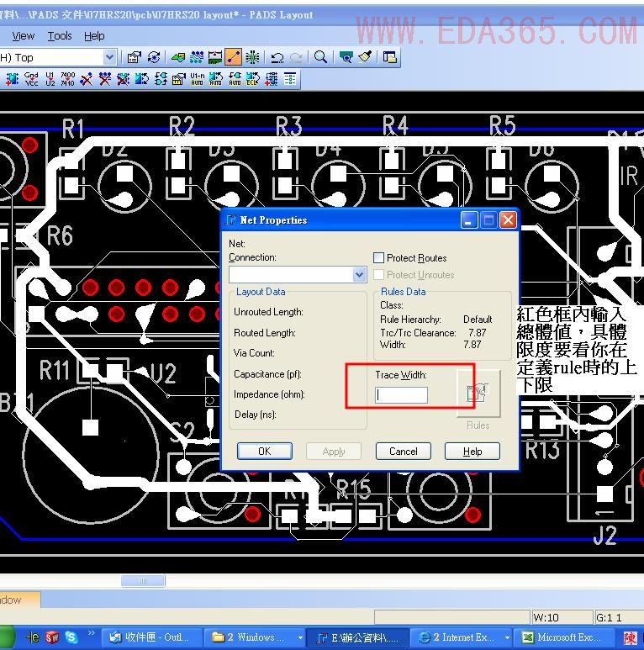The height and width of the screenshot is (650, 644).
Task: Click the horizontal scrollbar thumb
Action: (143, 580)
